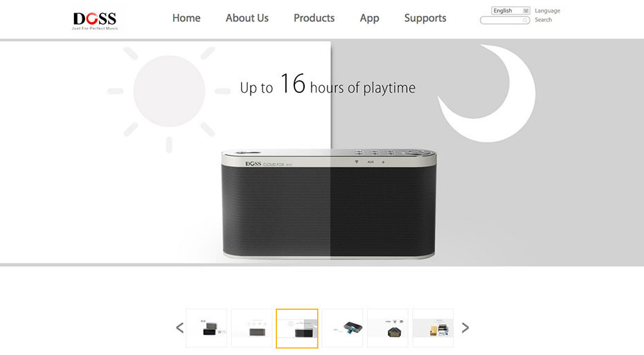The height and width of the screenshot is (355, 644).
Task: Focus the search input field
Action: pos(505,20)
